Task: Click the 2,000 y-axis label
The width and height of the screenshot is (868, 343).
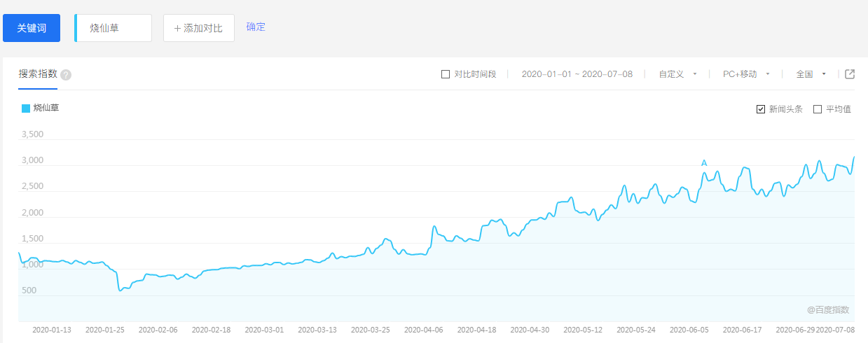Action: pos(32,212)
